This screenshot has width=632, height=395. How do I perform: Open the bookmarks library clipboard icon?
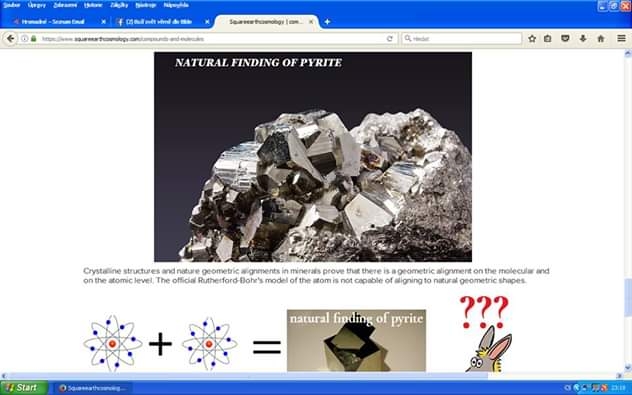(547, 39)
